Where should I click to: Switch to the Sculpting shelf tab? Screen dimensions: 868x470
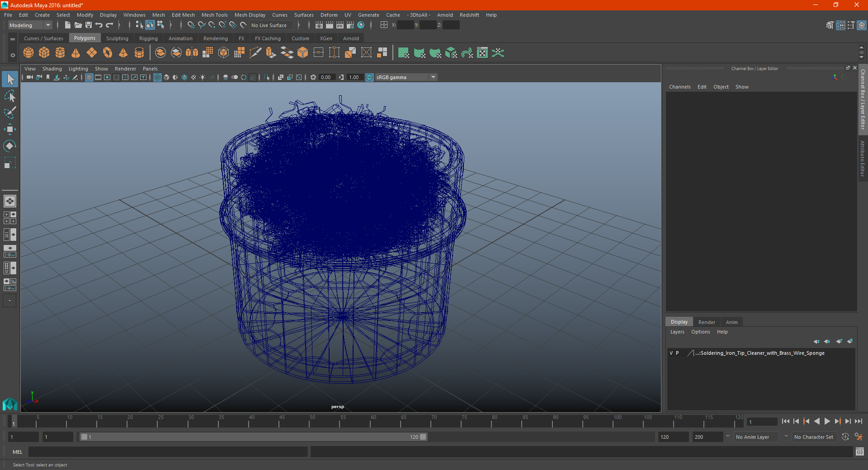pyautogui.click(x=117, y=38)
